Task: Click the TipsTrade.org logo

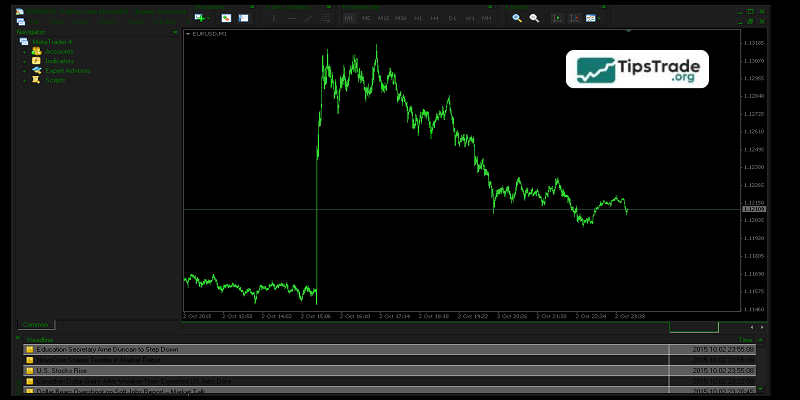Action: coord(637,70)
